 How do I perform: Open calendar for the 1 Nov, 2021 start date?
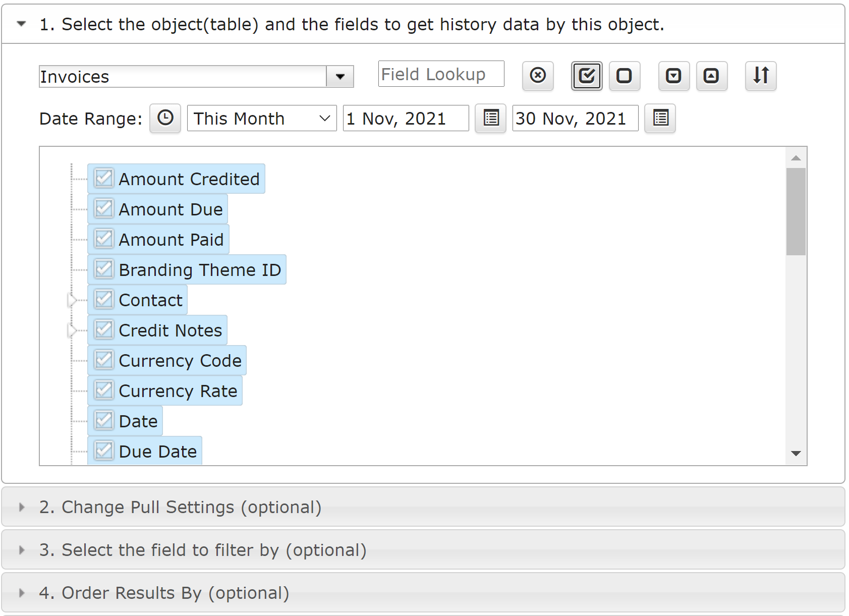point(491,118)
